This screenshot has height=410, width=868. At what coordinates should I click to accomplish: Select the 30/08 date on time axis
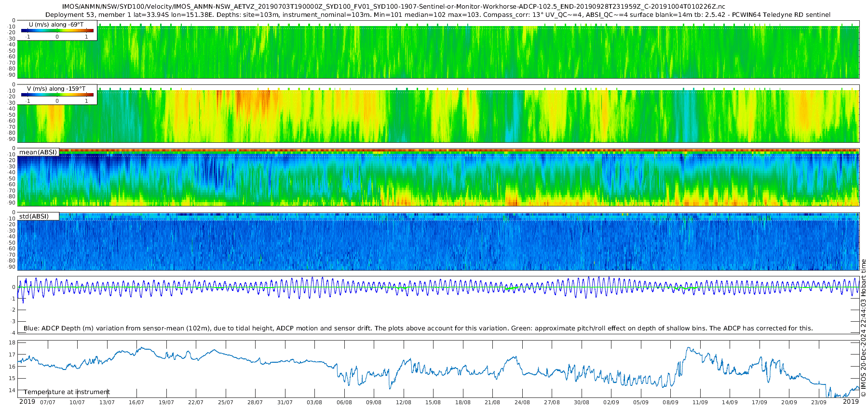coord(582,402)
